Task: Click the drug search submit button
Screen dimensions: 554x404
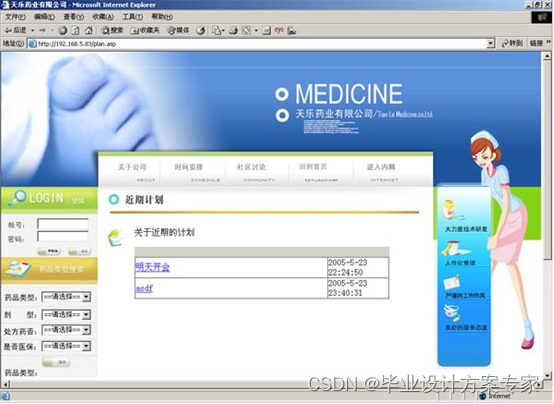Action: click(56, 362)
